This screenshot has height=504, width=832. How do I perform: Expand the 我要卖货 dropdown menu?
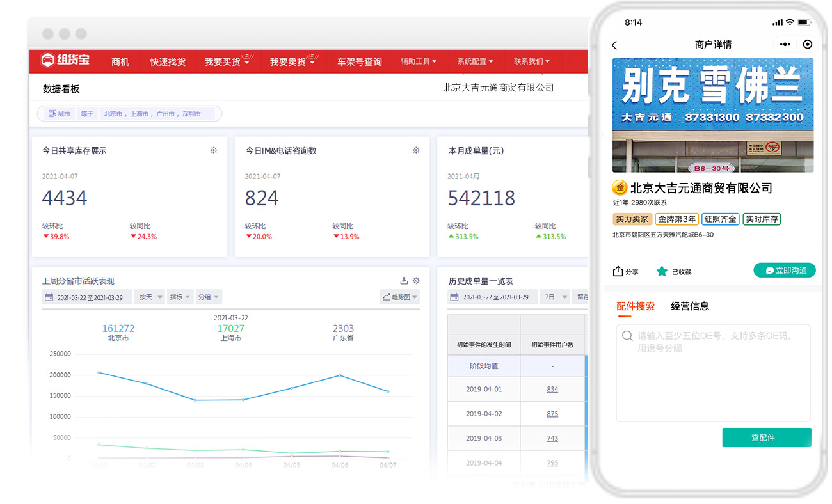292,61
